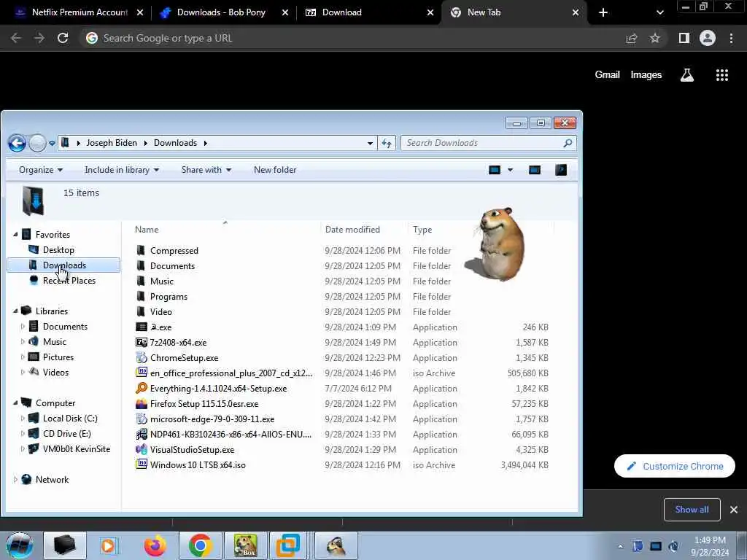Image resolution: width=747 pixels, height=560 pixels.
Task: Open Search Labs flask icon
Action: pyautogui.click(x=687, y=75)
